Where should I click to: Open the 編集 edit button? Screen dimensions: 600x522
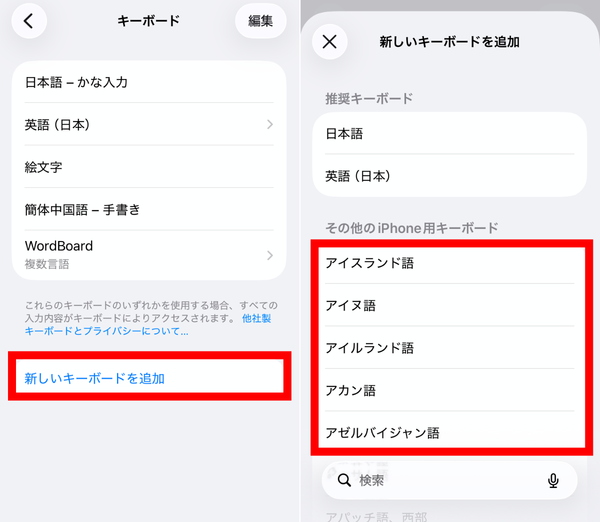point(261,21)
